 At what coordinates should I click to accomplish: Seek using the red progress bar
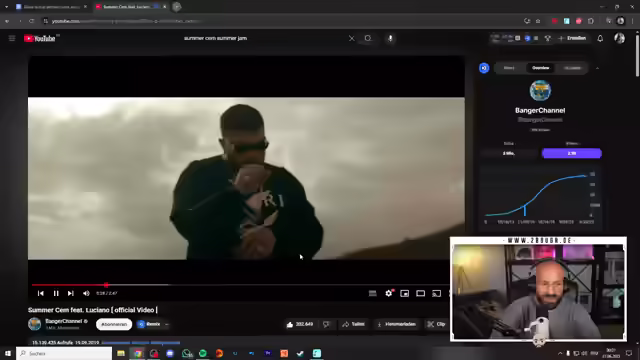[241, 285]
